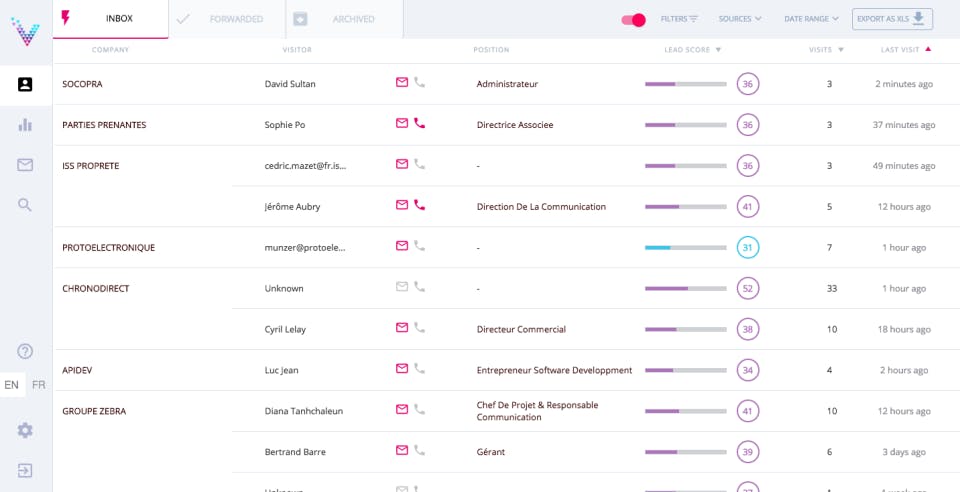The height and width of the screenshot is (492, 960).
Task: Open the Date Range dropdown
Action: point(811,19)
